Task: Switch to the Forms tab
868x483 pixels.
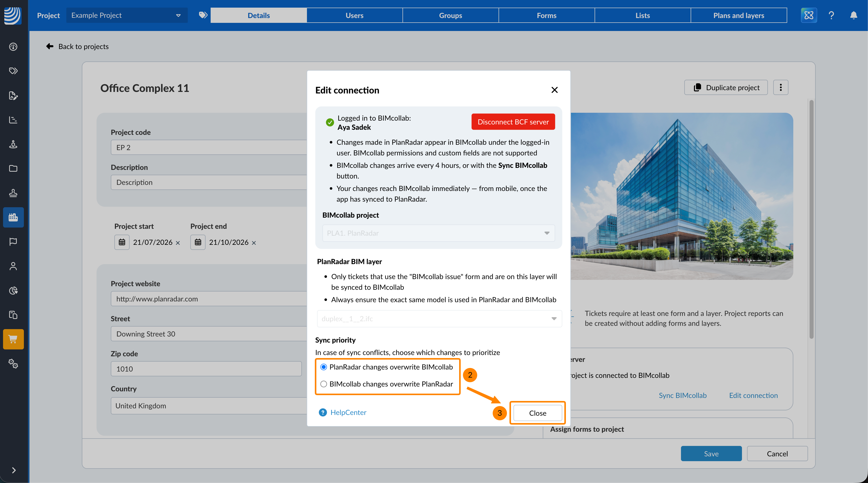Action: [547, 15]
